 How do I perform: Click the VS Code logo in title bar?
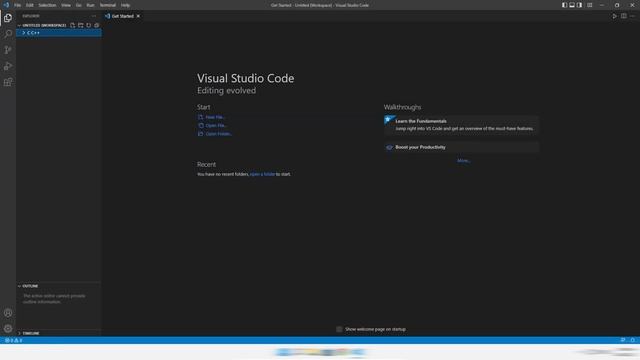[x=6, y=5]
